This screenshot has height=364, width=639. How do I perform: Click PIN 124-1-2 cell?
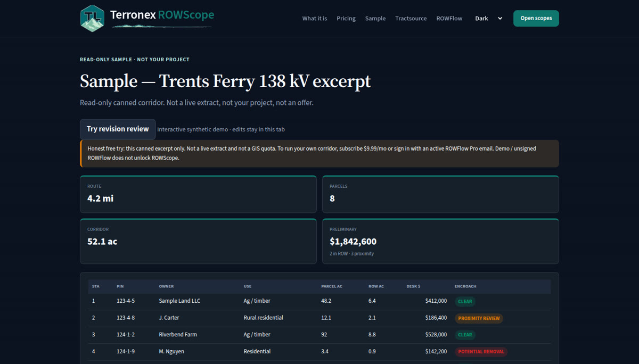tap(126, 335)
